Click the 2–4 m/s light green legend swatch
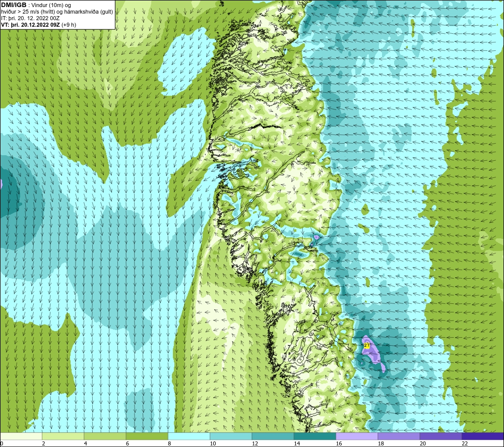The image size is (504, 447). [x=63, y=436]
